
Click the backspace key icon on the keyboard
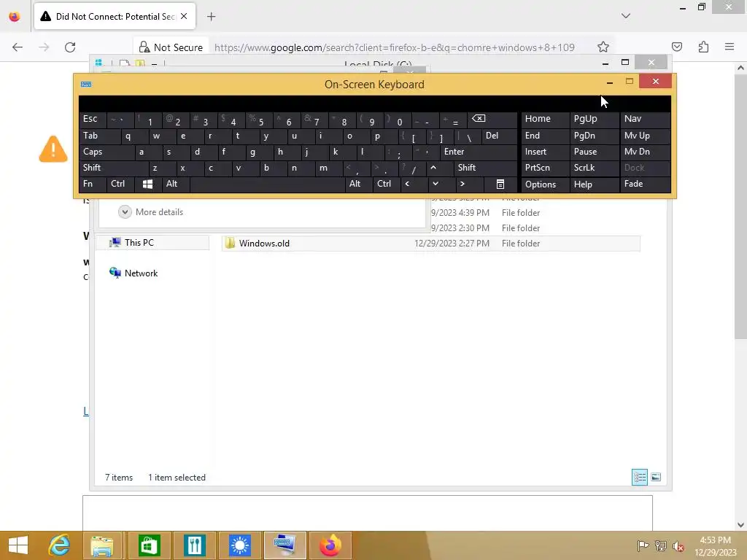point(479,119)
